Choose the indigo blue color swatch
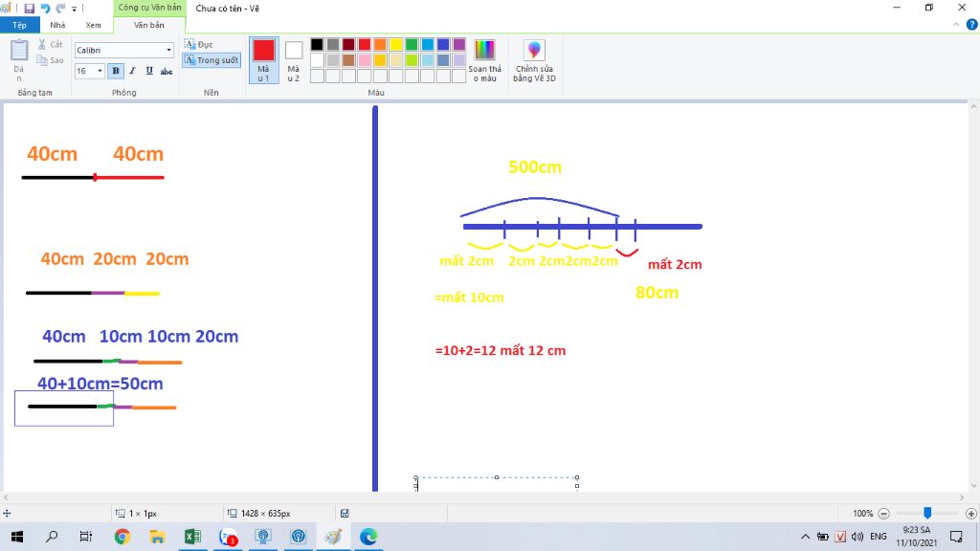This screenshot has width=980, height=551. [x=443, y=44]
